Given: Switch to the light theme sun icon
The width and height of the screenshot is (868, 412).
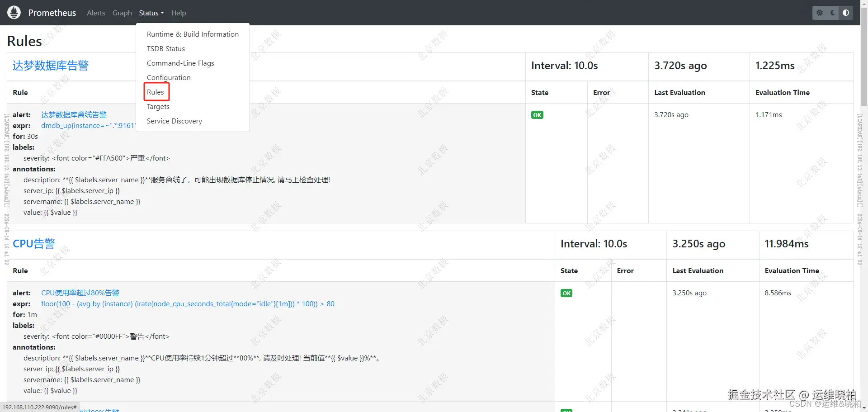Looking at the screenshot, I should (820, 13).
